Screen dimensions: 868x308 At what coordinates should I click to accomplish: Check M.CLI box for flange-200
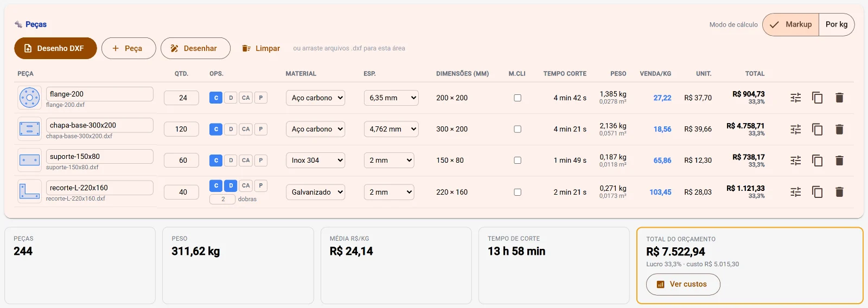pos(518,98)
